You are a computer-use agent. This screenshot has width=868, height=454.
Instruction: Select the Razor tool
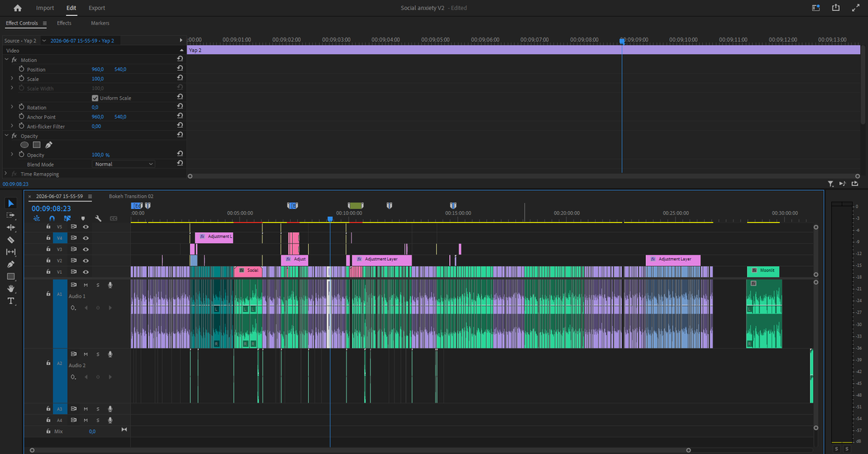(11, 239)
